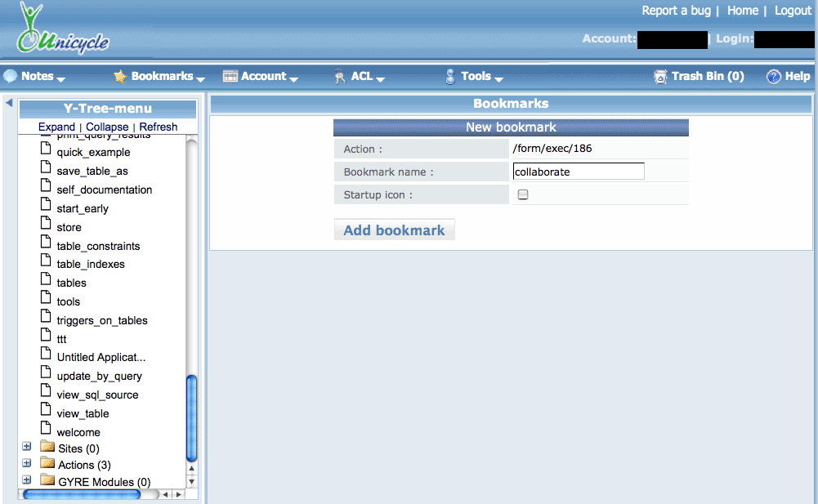Viewport: 818px width, 504px height.
Task: Open the Trash Bin icon
Action: [660, 77]
